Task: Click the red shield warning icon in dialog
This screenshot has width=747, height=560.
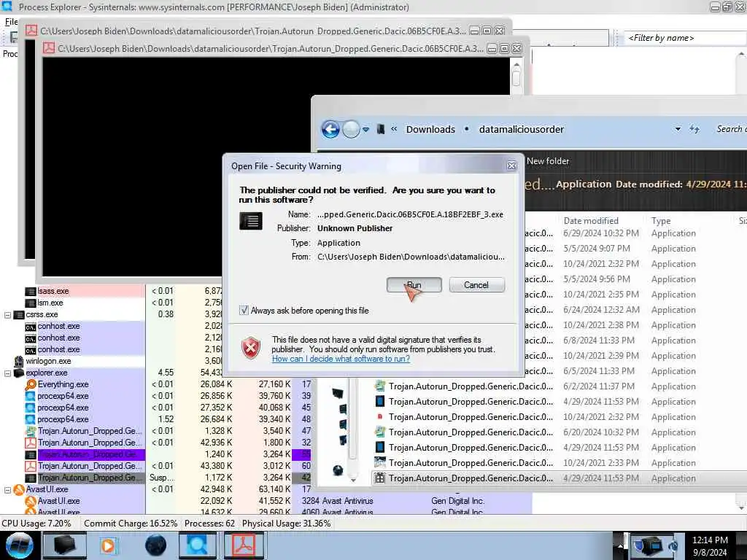Action: pos(251,348)
